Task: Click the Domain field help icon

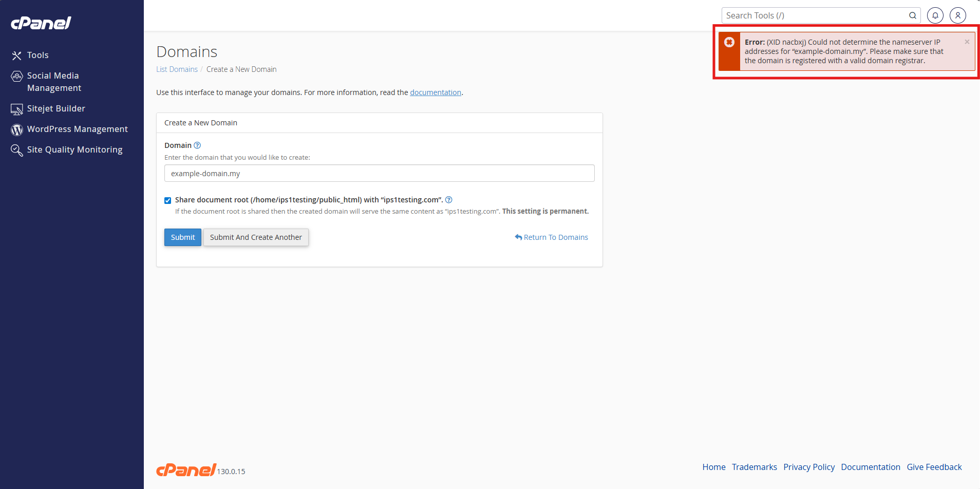Action: 197,145
